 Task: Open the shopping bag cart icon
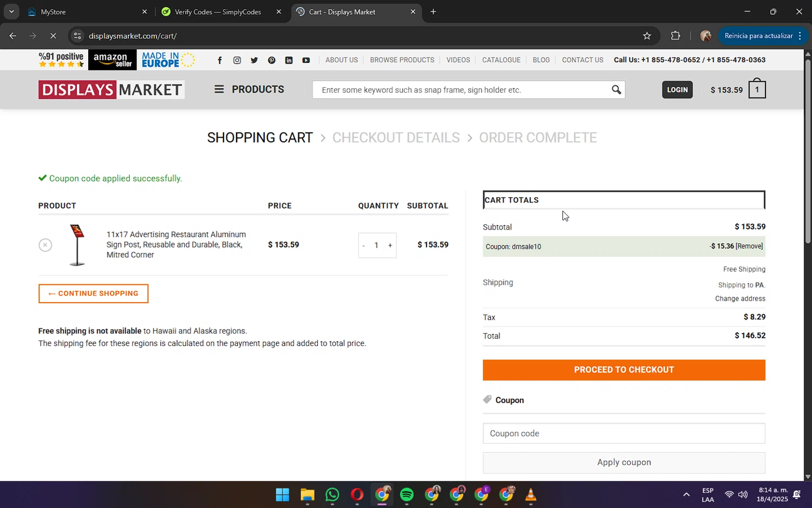coord(757,89)
